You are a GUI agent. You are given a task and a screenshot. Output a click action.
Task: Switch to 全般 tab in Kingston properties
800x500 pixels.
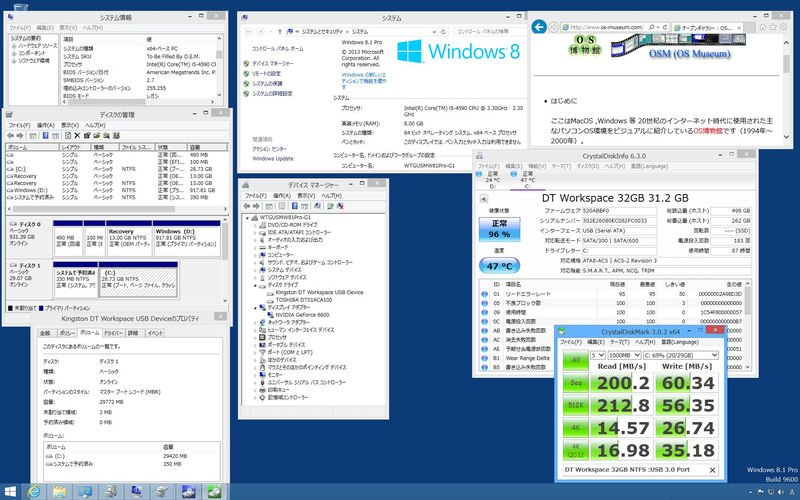point(45,333)
